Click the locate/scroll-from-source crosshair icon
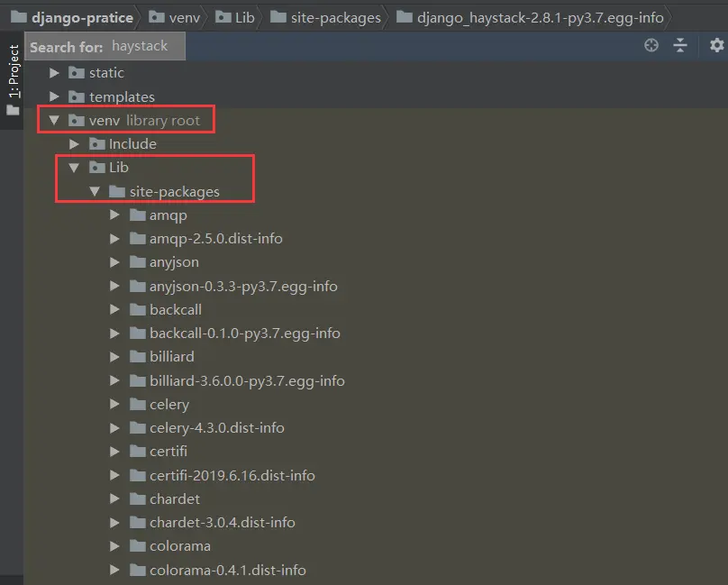 651,46
